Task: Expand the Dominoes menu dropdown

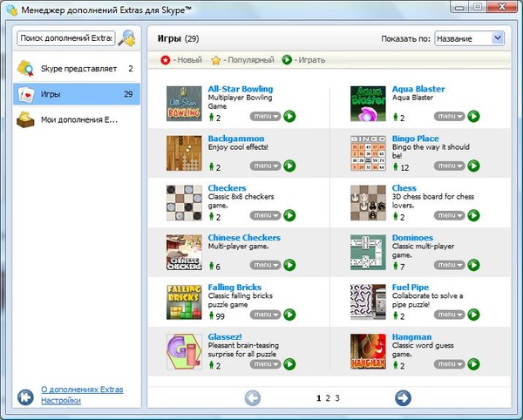Action: point(449,265)
